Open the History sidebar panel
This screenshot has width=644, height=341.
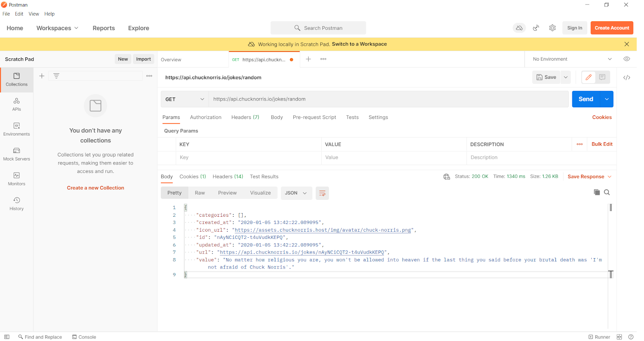(x=17, y=203)
